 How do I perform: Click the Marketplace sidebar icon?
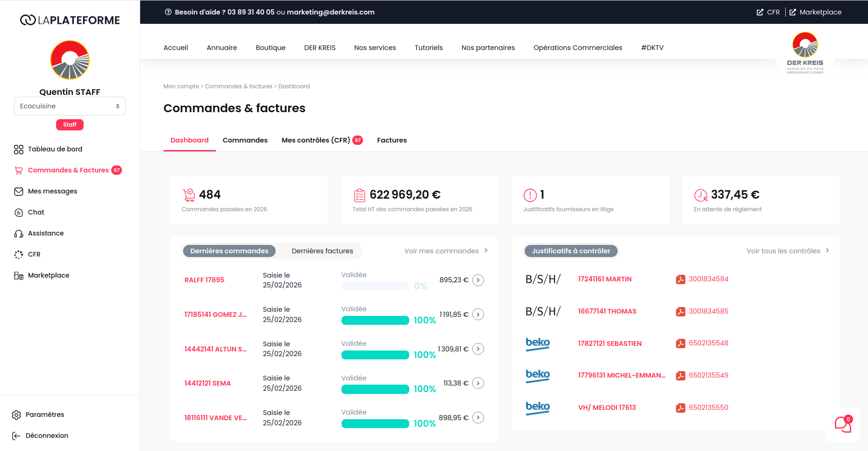click(19, 276)
